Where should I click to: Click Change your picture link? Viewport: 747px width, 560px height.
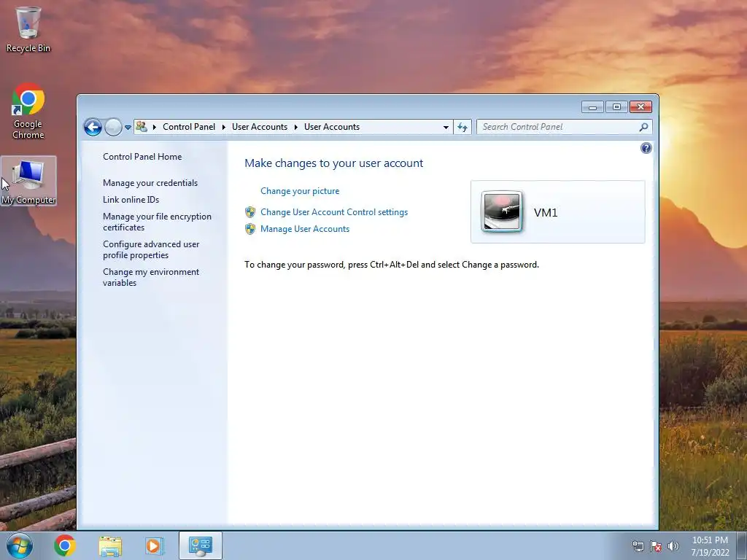click(300, 191)
